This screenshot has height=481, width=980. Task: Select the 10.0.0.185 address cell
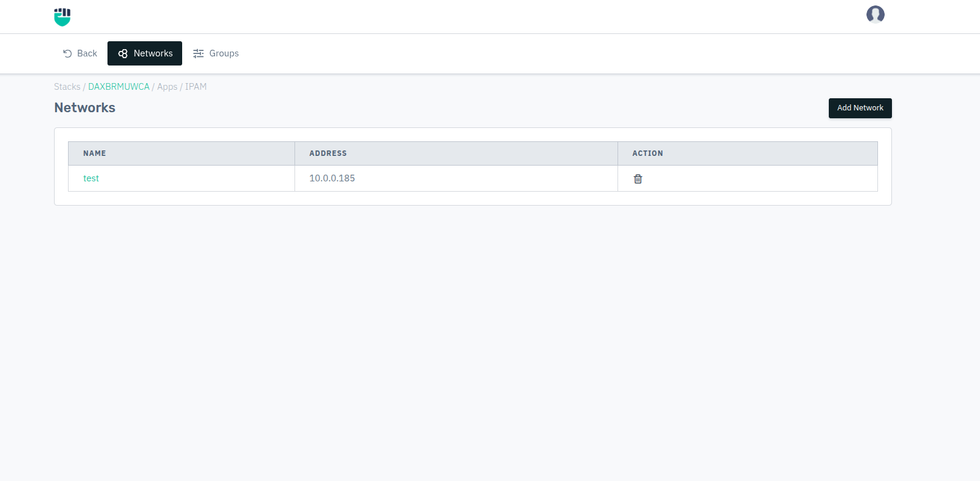tap(332, 178)
